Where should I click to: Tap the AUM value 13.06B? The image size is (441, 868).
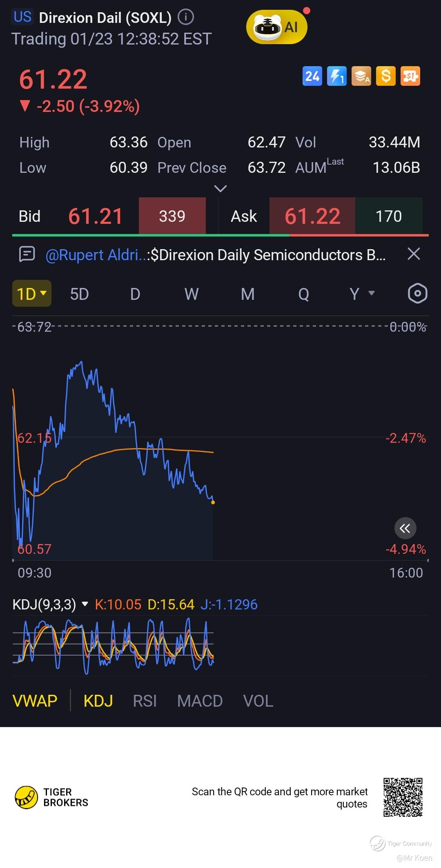tap(396, 167)
